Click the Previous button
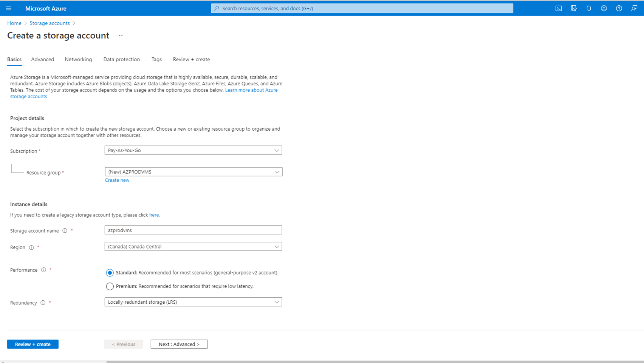The image size is (644, 363). click(124, 344)
